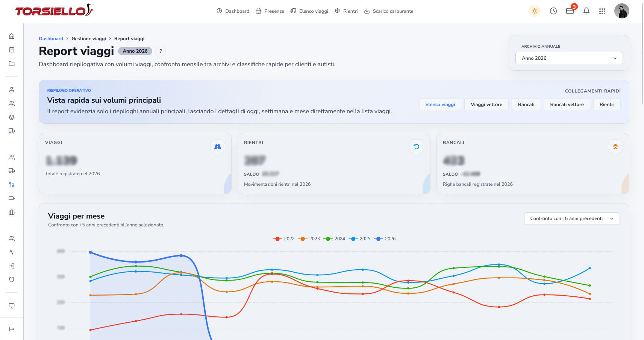
Task: Click the Gestione viaggi breadcrumb text
Action: 89,39
